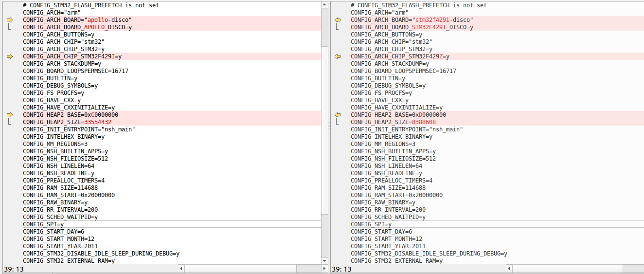The height and width of the screenshot is (274, 644).
Task: Click CONFIG_START_DAY=6 in left pane
Action: pyautogui.click(x=54, y=232)
